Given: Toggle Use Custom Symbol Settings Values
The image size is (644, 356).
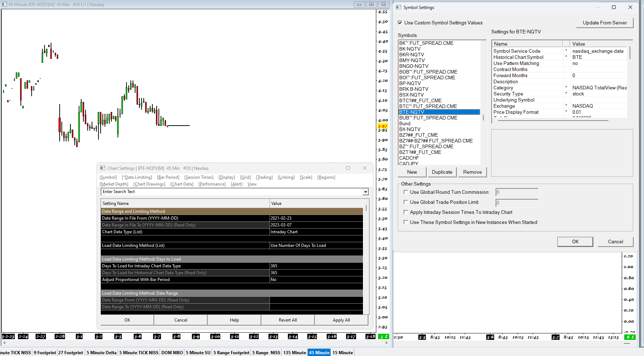Looking at the screenshot, I should [400, 23].
